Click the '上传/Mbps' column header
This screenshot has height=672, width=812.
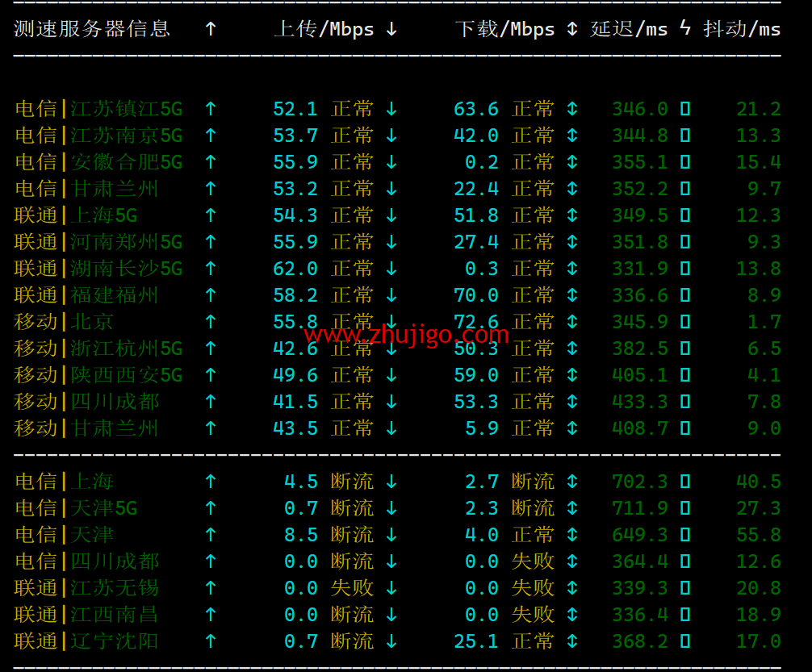tap(324, 29)
